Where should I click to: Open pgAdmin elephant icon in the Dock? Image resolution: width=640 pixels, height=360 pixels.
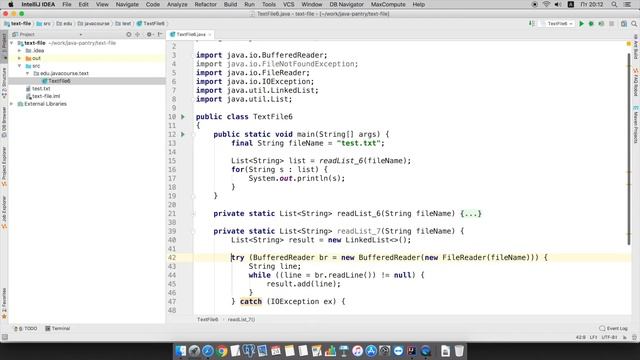tap(249, 351)
